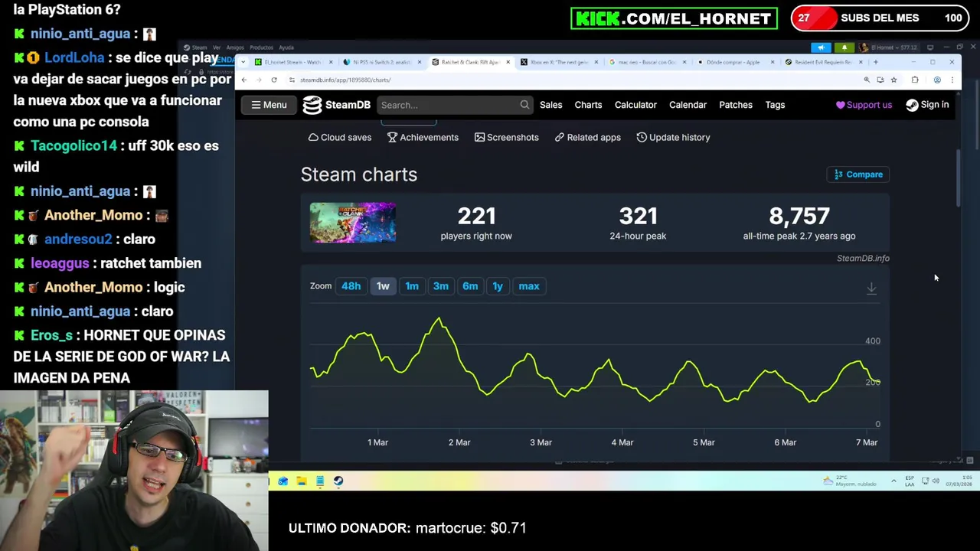Switch to the mac neo Google search tab
Screen dimensions: 980x551
(648, 62)
